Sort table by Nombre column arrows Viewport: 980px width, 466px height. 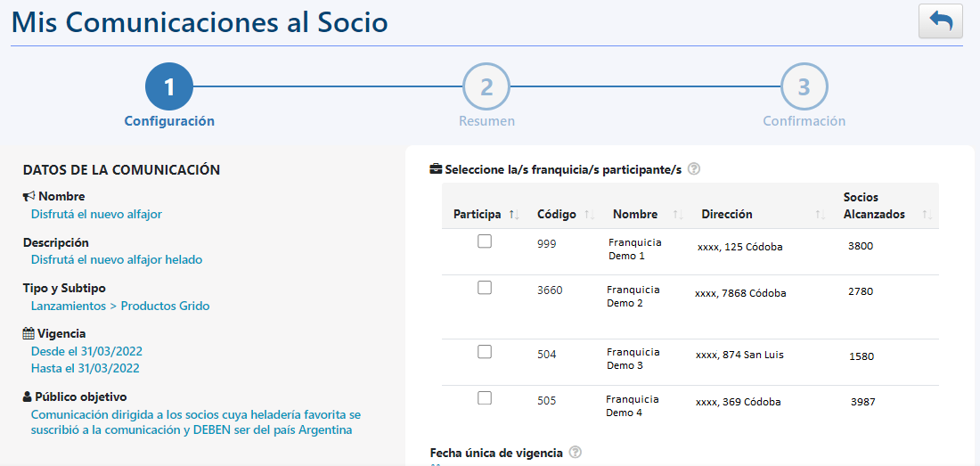pos(678,214)
